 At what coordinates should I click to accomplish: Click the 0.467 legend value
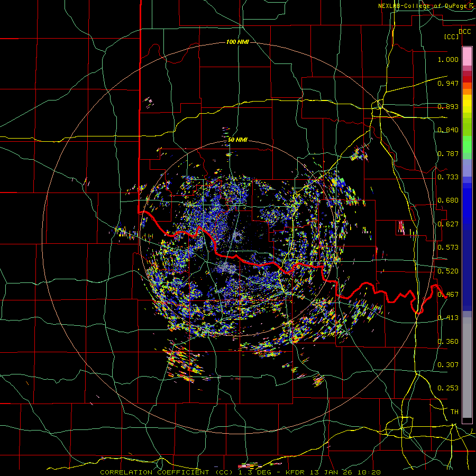[448, 295]
